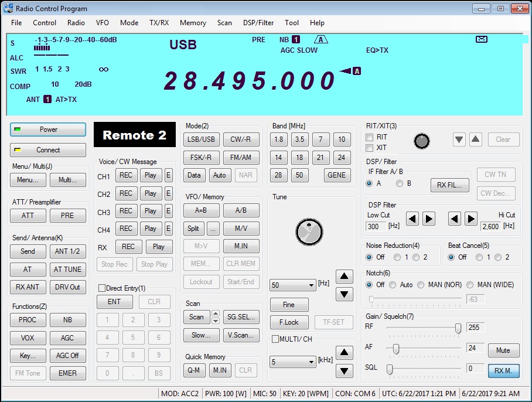Open the Key... functions dialog

pos(28,356)
